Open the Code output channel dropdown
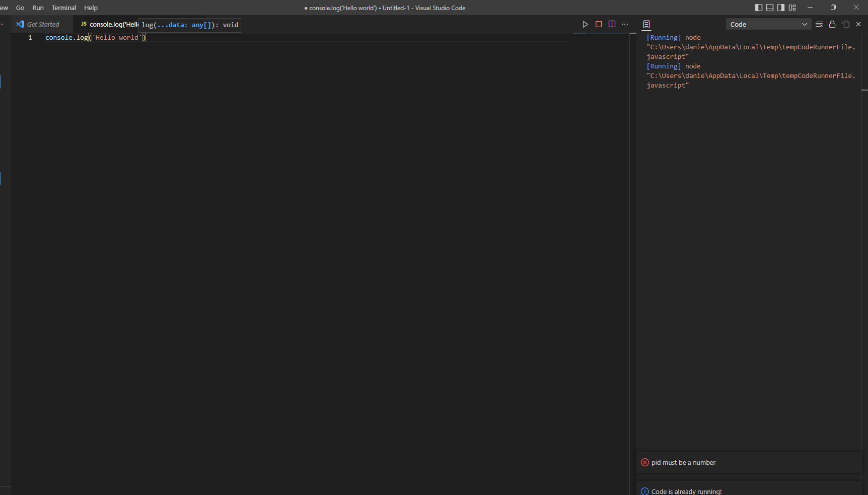The image size is (868, 495). [x=768, y=24]
